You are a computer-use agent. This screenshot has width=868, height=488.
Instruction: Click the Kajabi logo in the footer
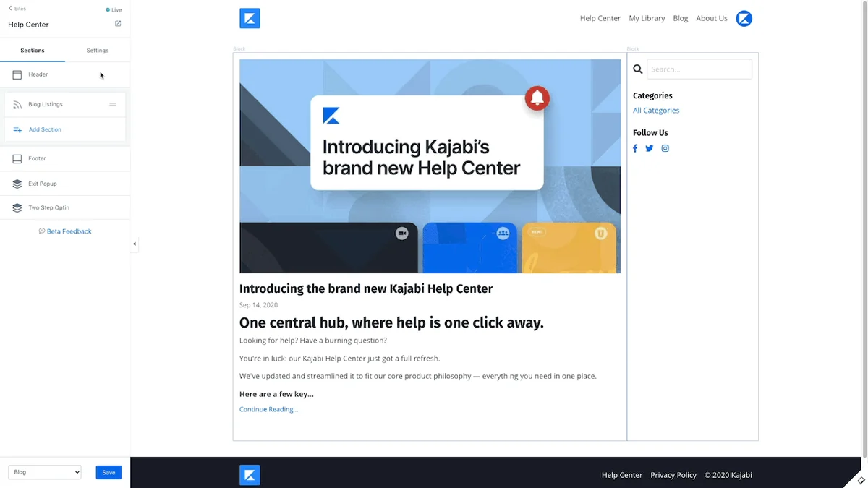(250, 475)
